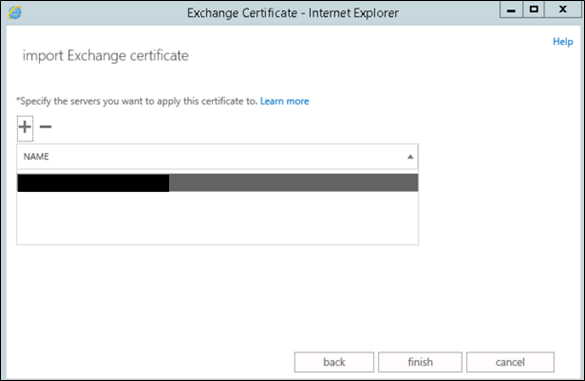Minimize the Exchange Certificate window
Image resolution: width=585 pixels, height=381 pixels.
[x=511, y=10]
